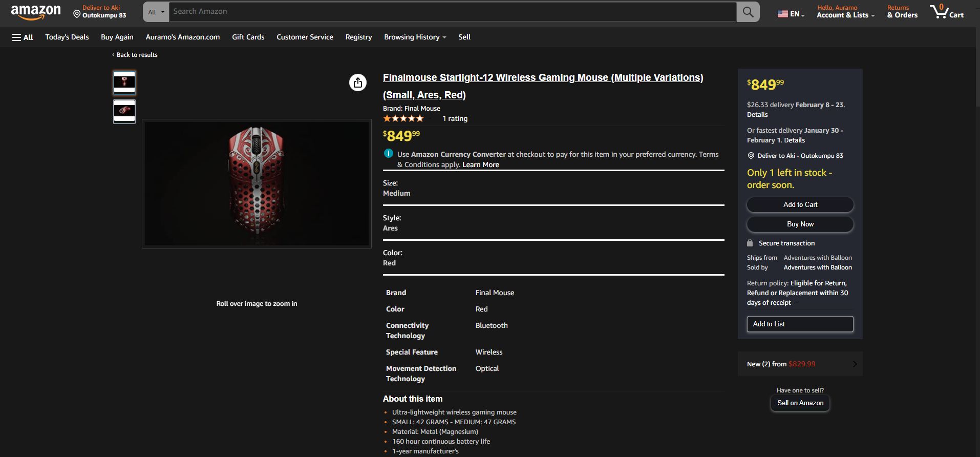
Task: Click the Buy Now button
Action: click(800, 224)
